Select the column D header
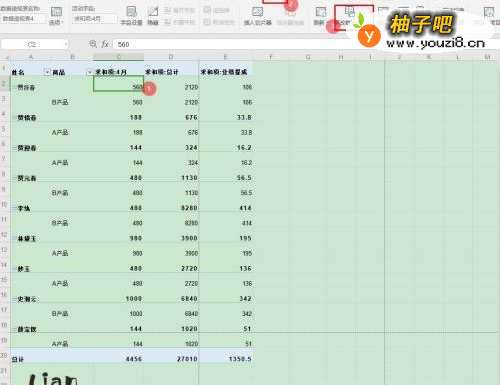The height and width of the screenshot is (385, 500). tap(171, 57)
